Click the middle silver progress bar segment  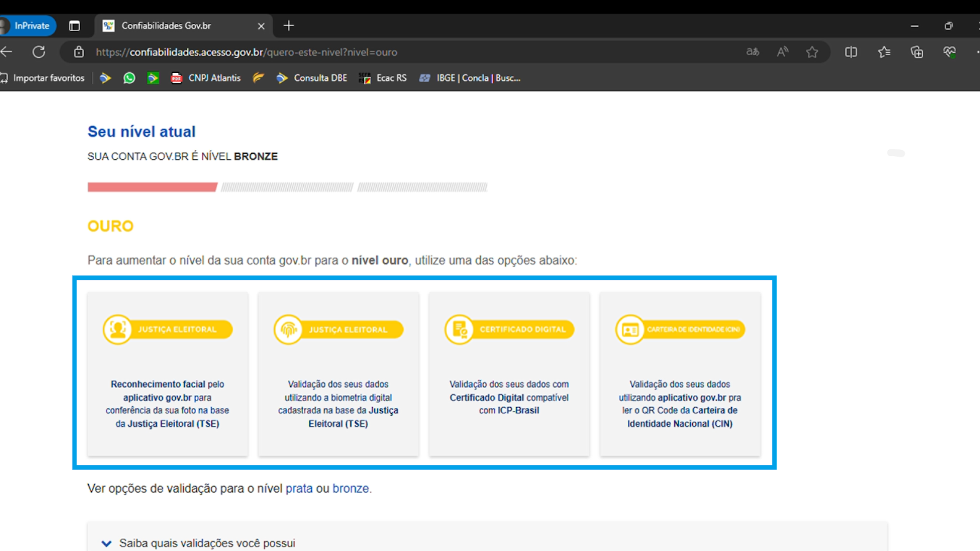[x=287, y=187]
